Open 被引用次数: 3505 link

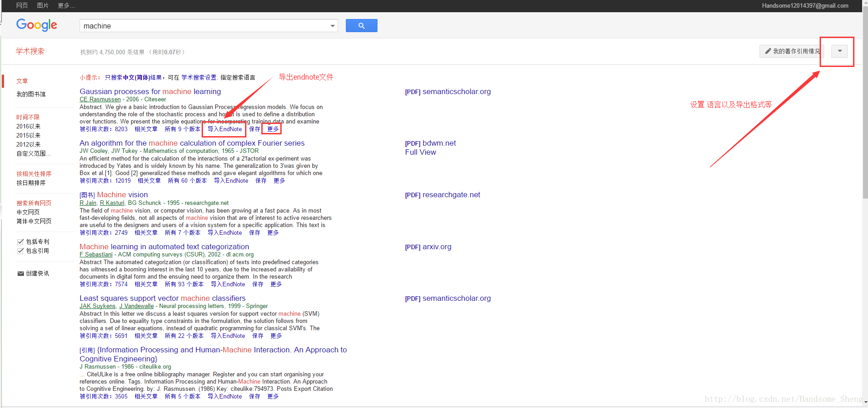(104, 396)
